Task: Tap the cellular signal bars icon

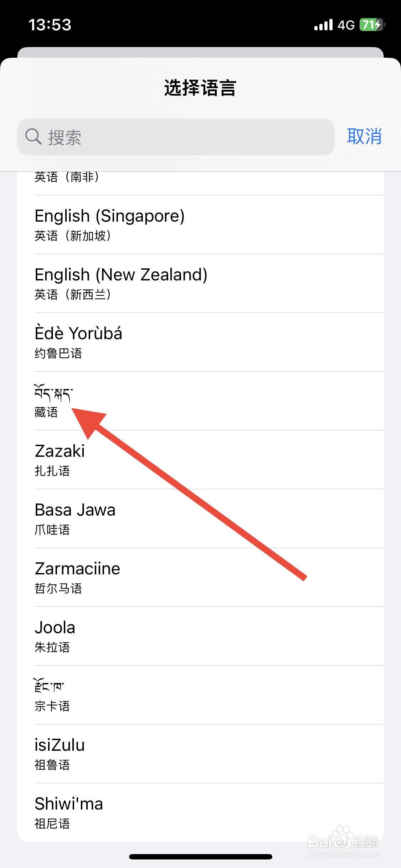Action: (x=323, y=25)
